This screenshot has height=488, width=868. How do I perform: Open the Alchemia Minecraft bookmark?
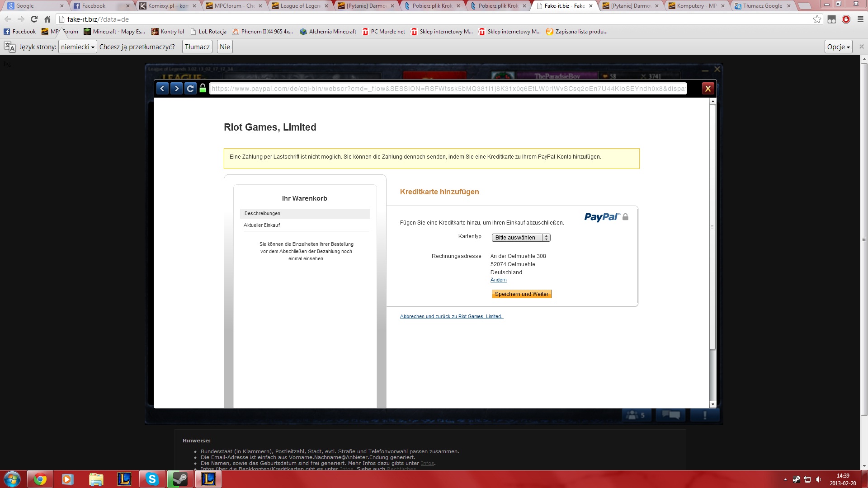(x=328, y=32)
